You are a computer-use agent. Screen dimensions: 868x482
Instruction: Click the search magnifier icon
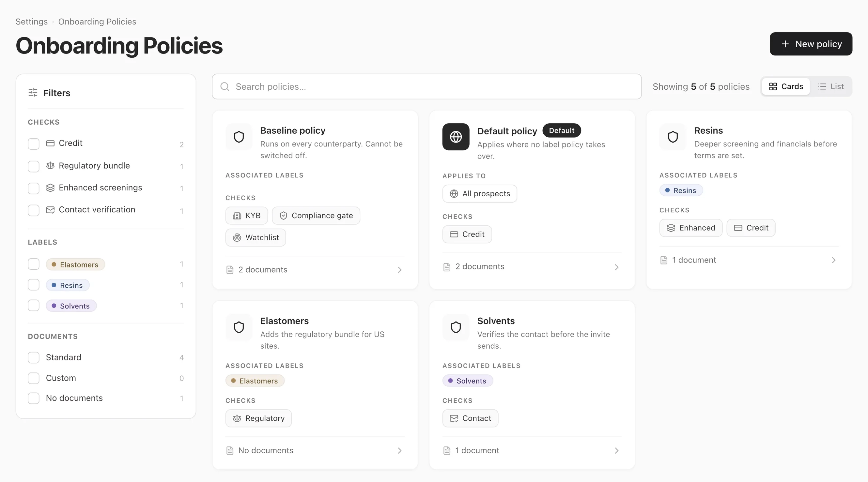(225, 86)
